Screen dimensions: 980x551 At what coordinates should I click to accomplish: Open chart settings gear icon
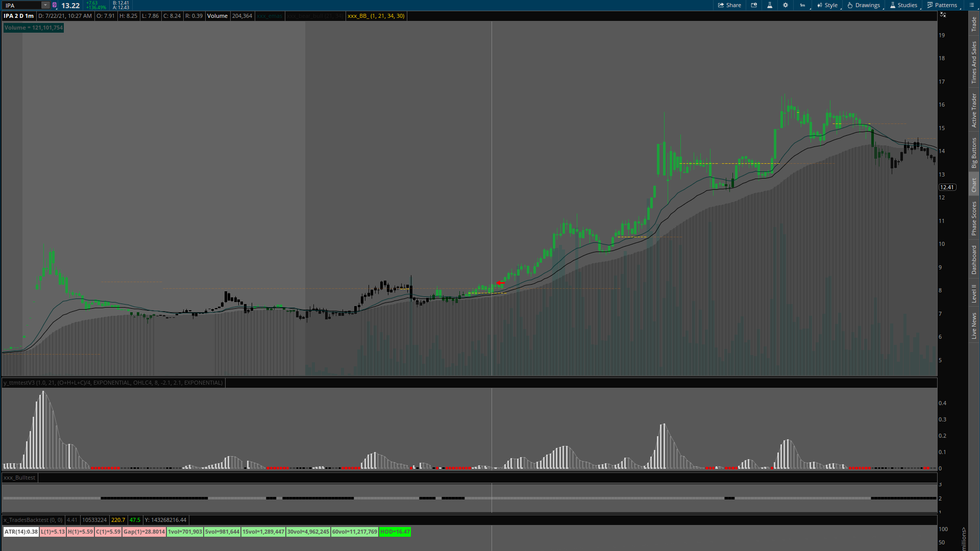point(786,5)
